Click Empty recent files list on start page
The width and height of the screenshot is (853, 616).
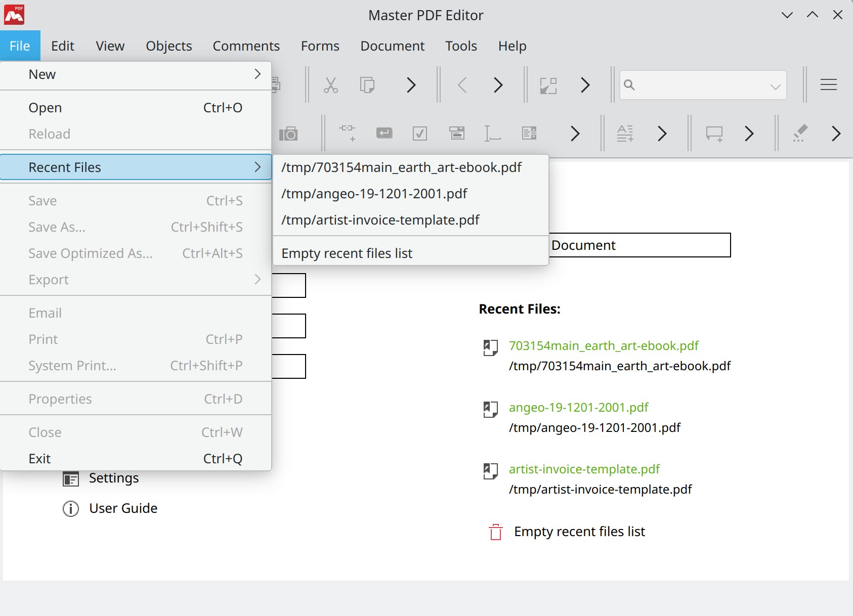[579, 532]
